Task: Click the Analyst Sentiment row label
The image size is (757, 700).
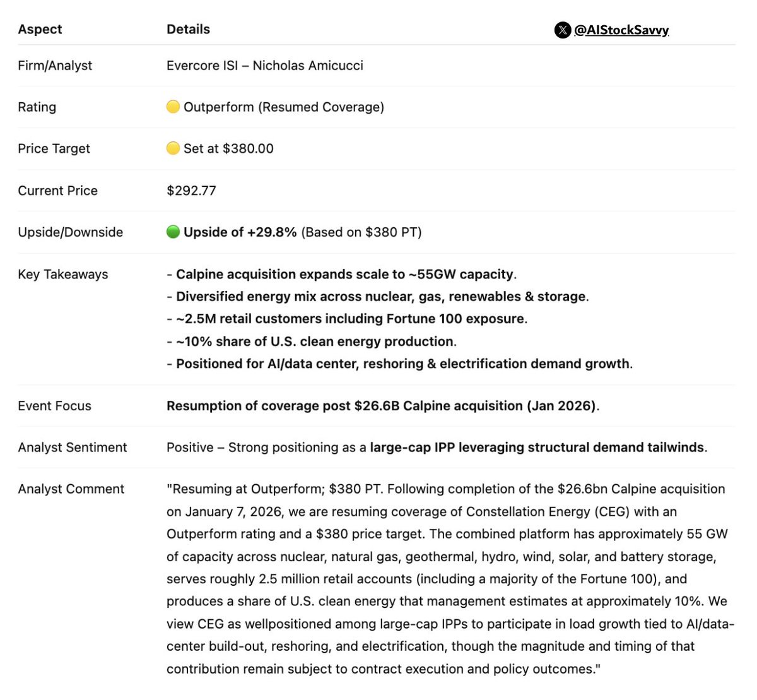Action: pyautogui.click(x=72, y=448)
